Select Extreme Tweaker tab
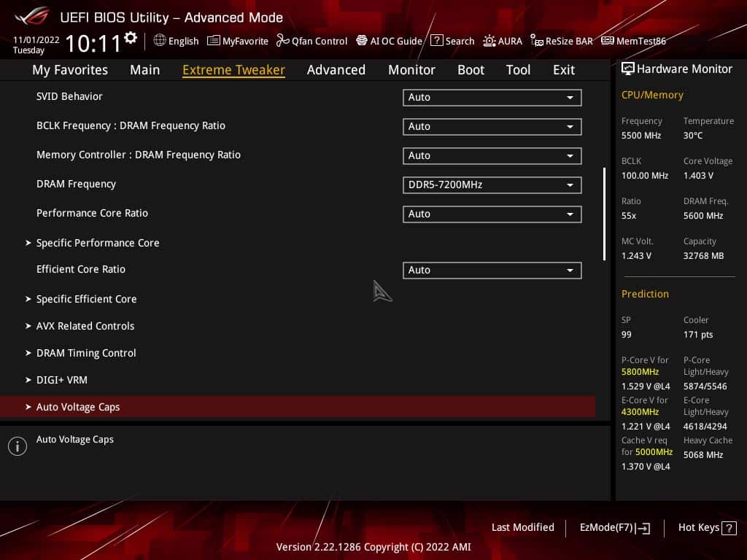 tap(233, 70)
